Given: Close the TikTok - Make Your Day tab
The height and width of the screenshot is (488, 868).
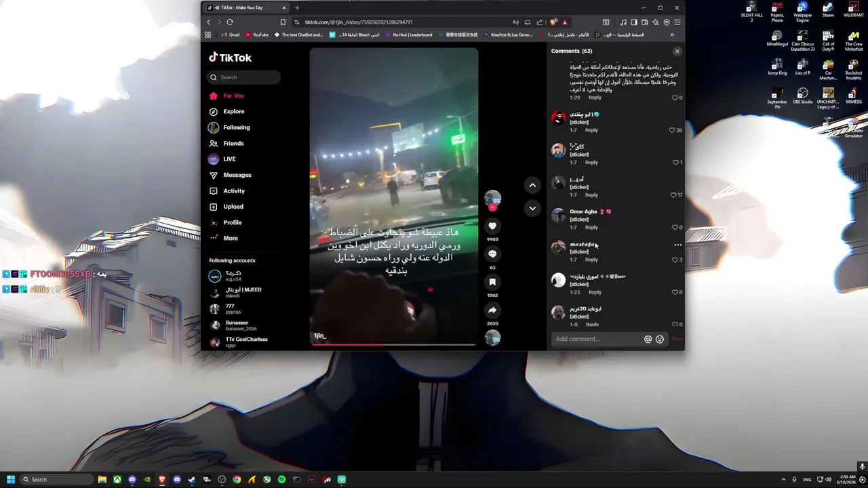Looking at the screenshot, I should (x=284, y=7).
